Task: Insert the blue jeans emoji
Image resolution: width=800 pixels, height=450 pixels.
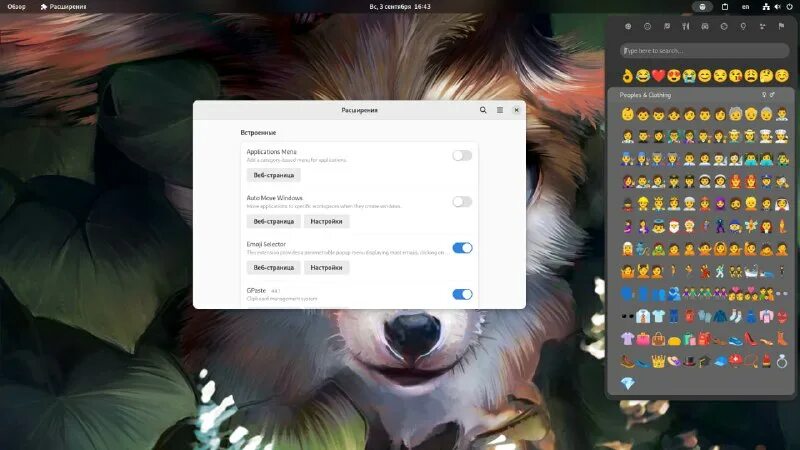Action: [x=674, y=316]
